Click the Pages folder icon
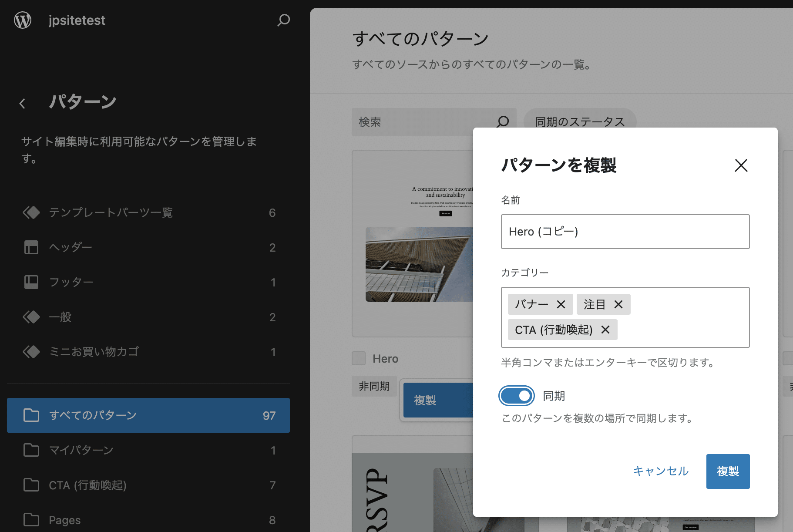 [x=31, y=519]
